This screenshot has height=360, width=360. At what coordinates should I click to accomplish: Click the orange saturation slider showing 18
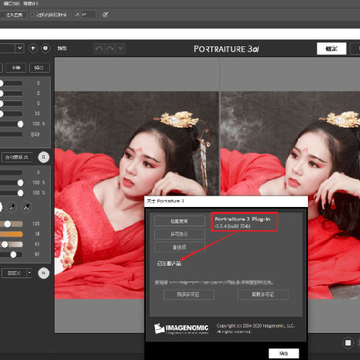(x=11, y=234)
